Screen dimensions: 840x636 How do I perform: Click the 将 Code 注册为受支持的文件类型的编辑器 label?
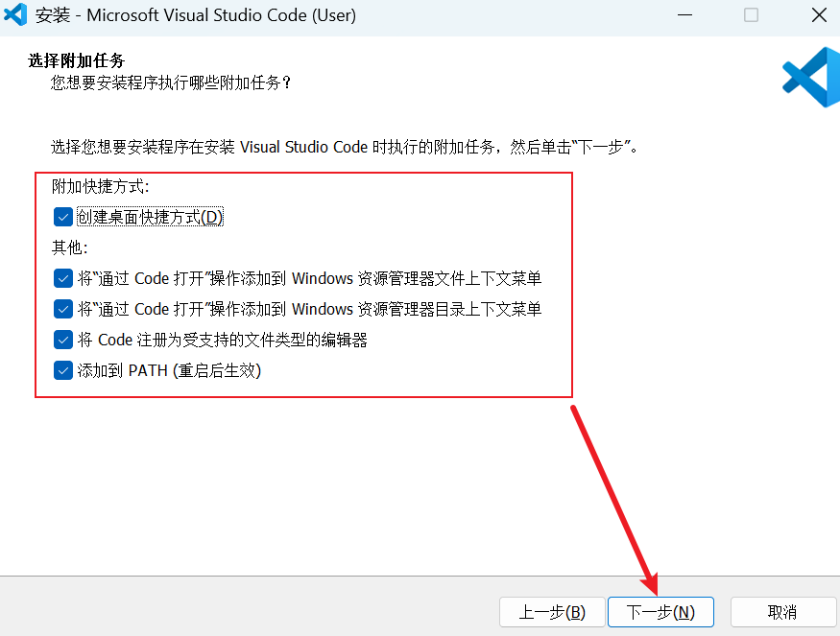point(223,340)
